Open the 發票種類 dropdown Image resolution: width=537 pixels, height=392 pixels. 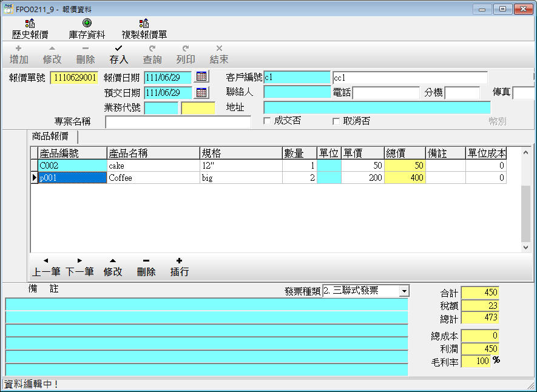(x=404, y=291)
